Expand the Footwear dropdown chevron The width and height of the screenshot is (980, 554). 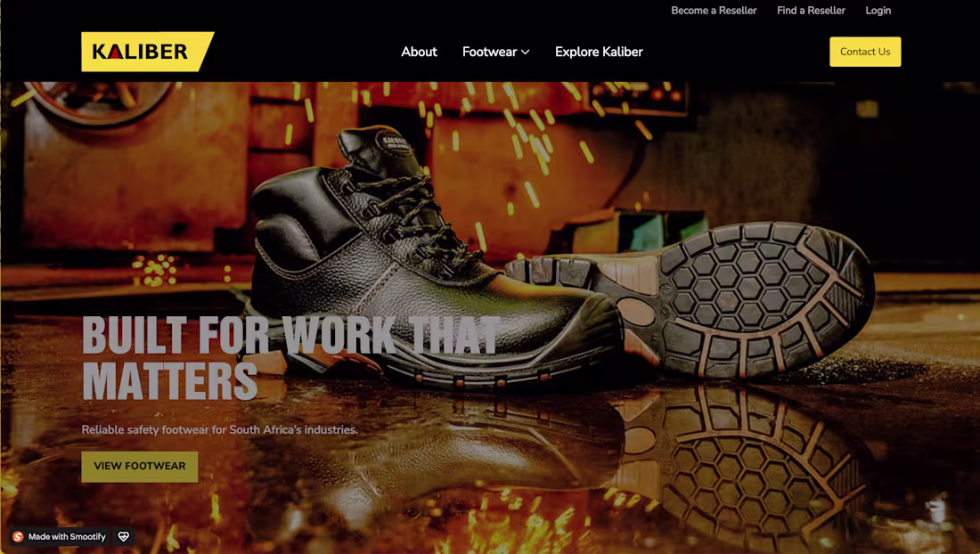pos(526,52)
